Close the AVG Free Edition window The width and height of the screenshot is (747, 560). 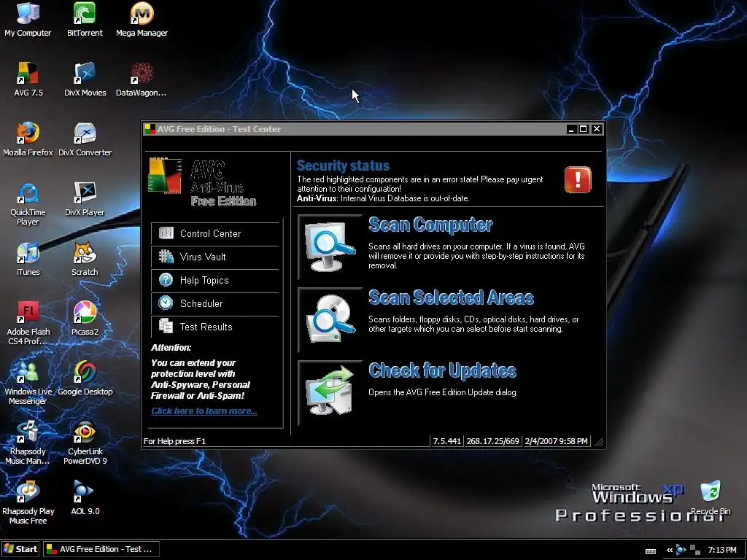597,129
